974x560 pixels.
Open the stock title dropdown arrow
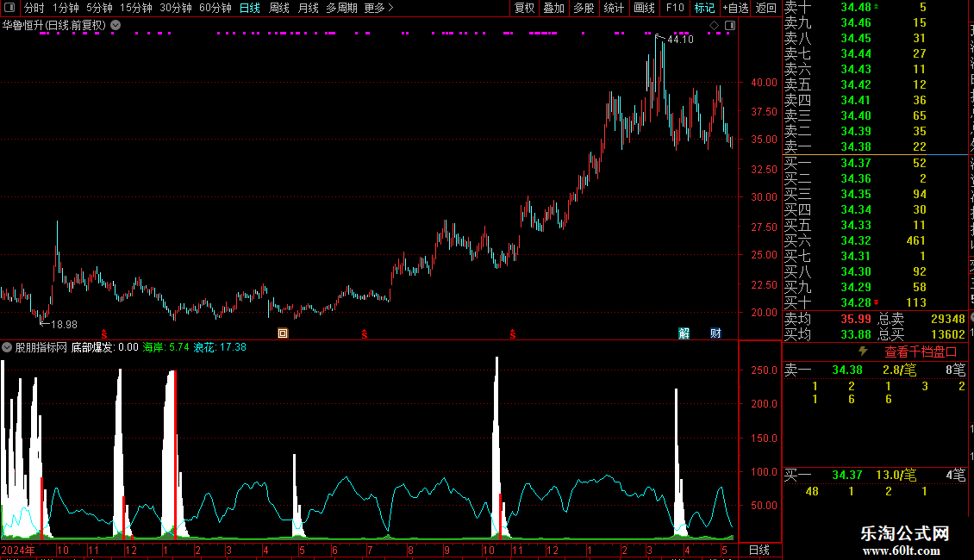(x=116, y=26)
